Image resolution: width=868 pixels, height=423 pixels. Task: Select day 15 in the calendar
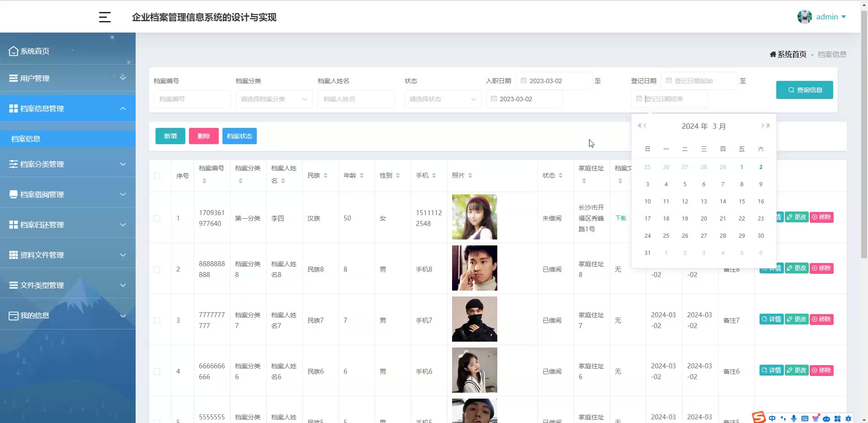pyautogui.click(x=742, y=202)
